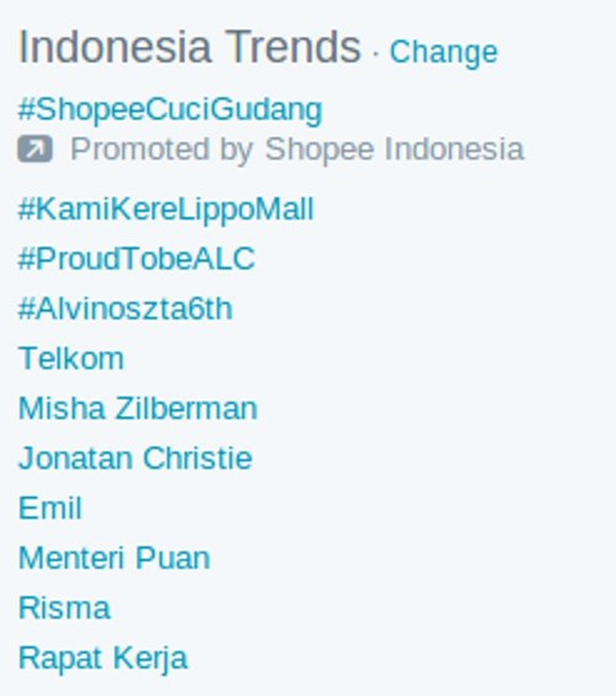View the #ProudTobeALC trending hashtag
The image size is (616, 696).
[x=136, y=259]
